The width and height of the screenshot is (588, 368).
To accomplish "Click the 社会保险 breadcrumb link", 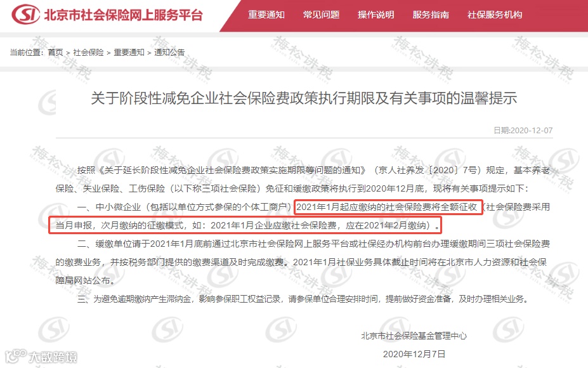I will (89, 52).
